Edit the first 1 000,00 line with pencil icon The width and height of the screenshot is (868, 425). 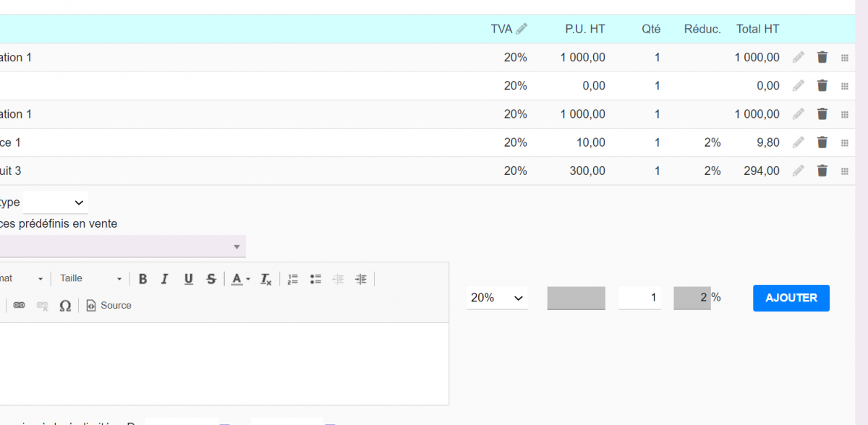click(x=798, y=57)
